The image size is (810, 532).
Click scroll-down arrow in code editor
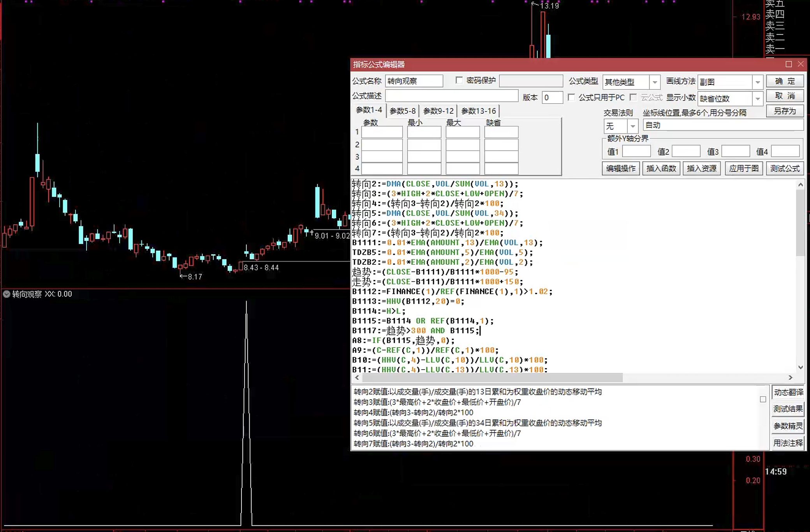(x=800, y=367)
